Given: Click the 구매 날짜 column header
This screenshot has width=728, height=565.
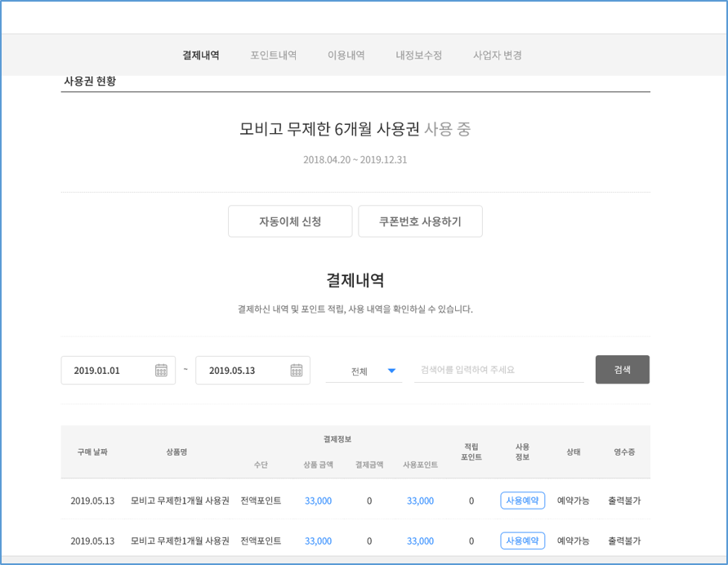Looking at the screenshot, I should point(92,452).
